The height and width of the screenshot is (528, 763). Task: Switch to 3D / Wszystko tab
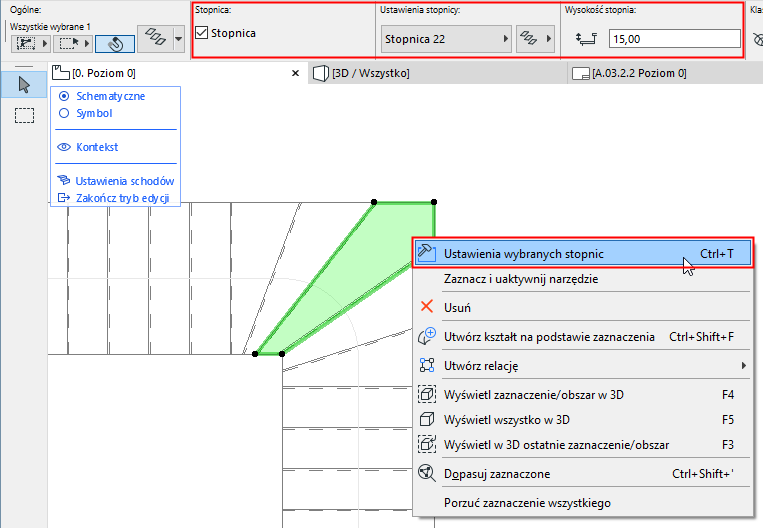[437, 73]
